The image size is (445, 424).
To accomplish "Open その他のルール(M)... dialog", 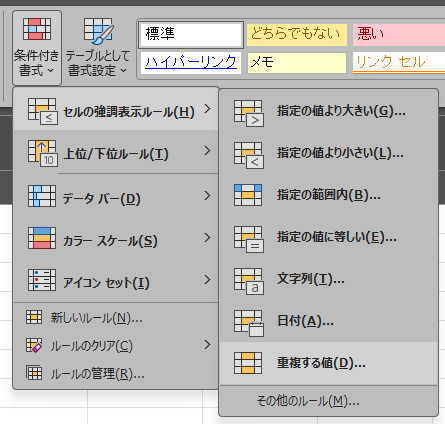I will coord(328,401).
